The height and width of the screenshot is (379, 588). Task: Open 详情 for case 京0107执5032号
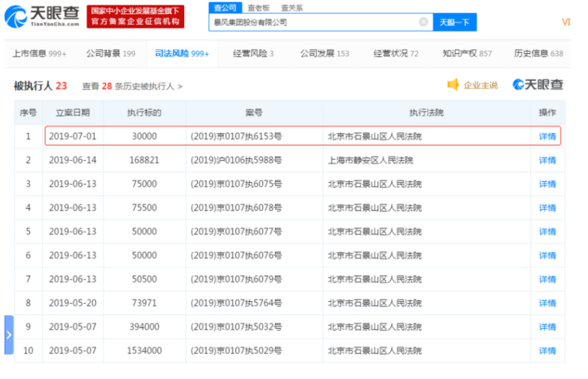click(x=547, y=327)
